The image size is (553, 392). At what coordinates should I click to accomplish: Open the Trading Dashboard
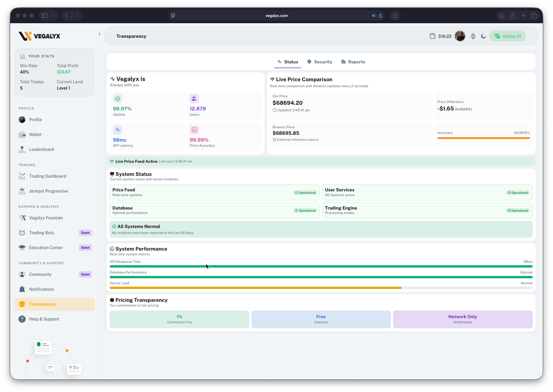(55, 176)
